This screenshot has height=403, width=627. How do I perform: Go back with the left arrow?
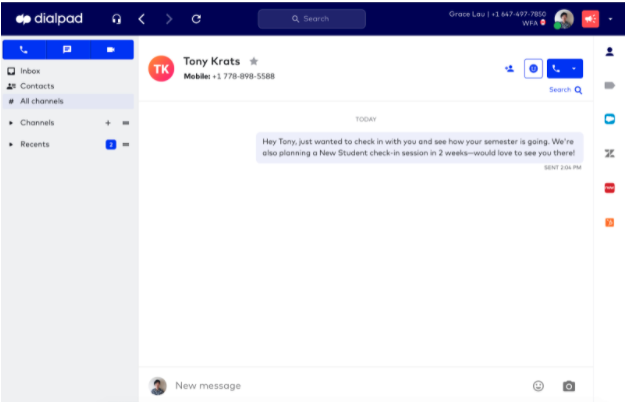pos(142,19)
